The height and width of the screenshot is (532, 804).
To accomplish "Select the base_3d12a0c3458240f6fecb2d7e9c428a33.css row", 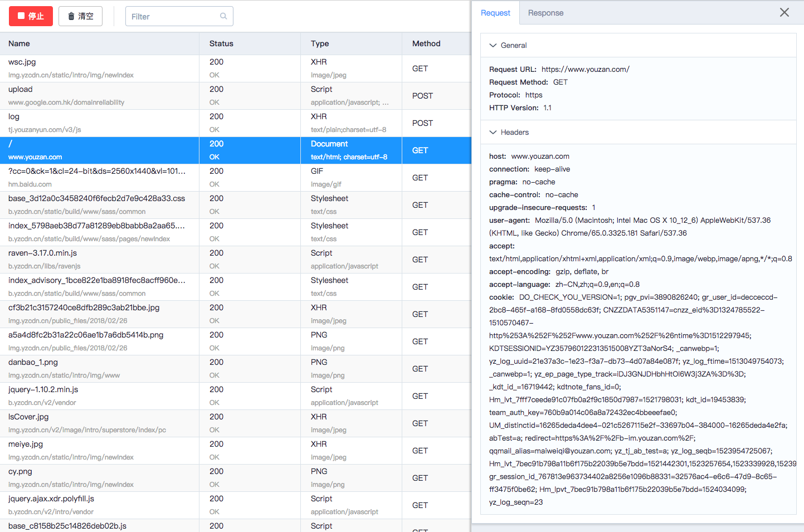I will click(235, 205).
